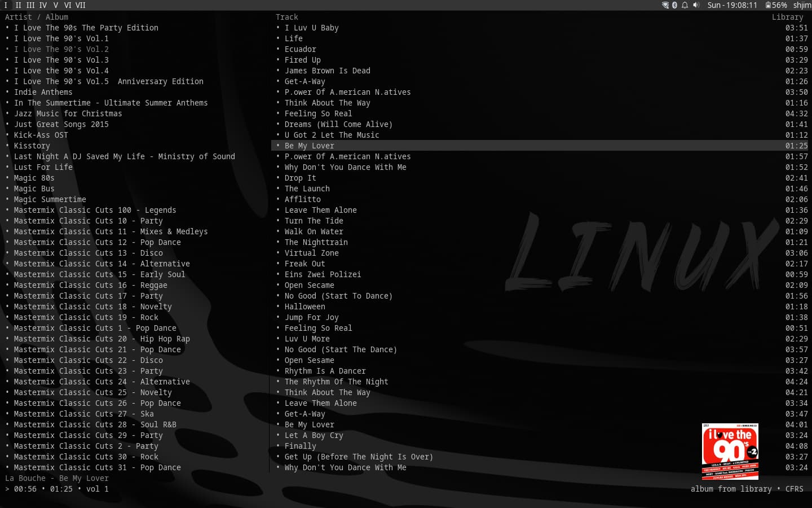Screen dimensions: 812x508
Task: Select Last Night A DJ Saved My Life album
Action: [125, 156]
